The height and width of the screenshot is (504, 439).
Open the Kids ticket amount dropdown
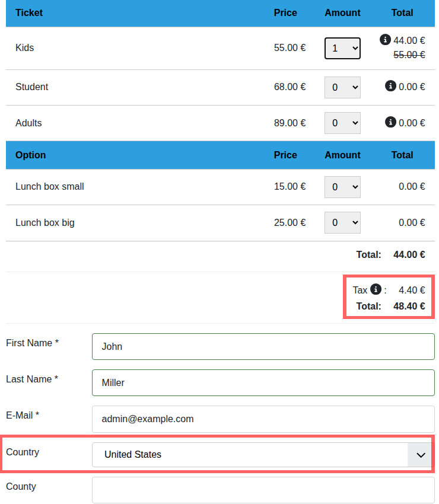pyautogui.click(x=342, y=48)
